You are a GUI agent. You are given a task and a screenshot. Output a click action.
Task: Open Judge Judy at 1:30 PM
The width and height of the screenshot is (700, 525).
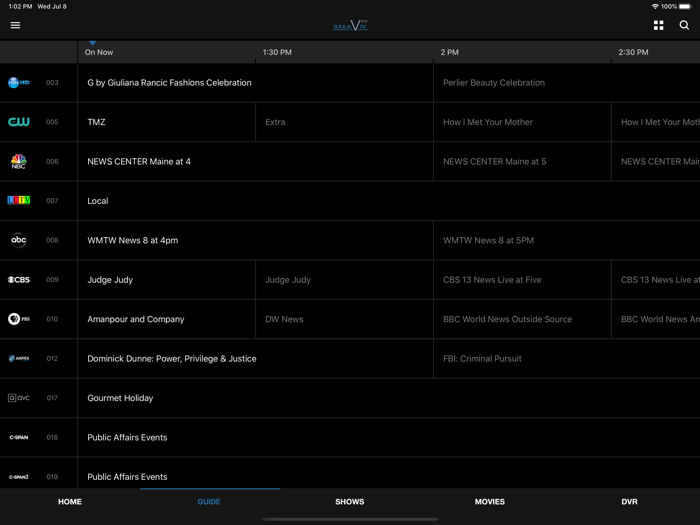tap(344, 279)
